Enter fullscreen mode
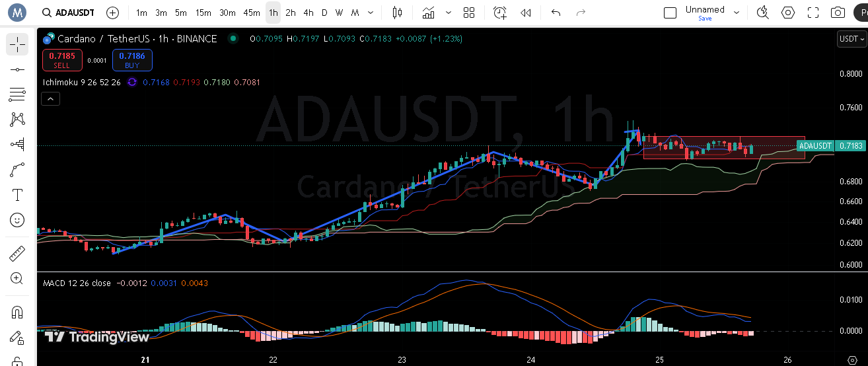868x366 pixels. pyautogui.click(x=813, y=13)
